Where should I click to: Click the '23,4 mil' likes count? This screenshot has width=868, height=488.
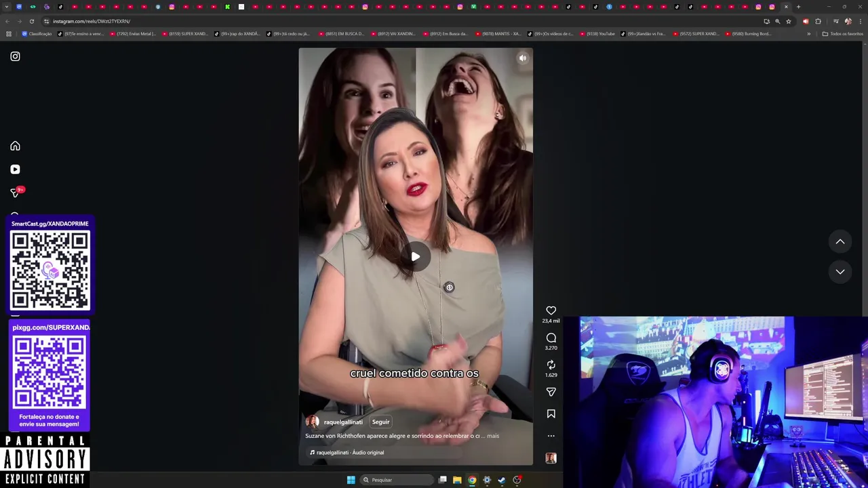pos(551,321)
